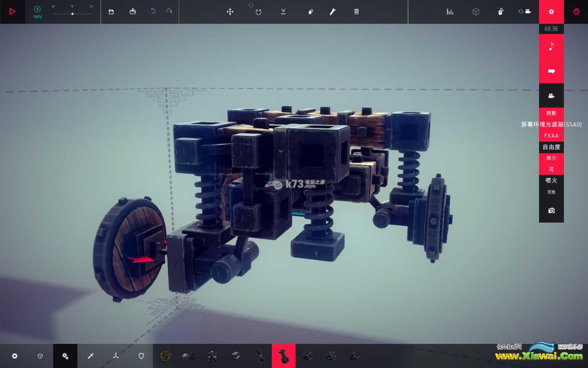Save the machine with the floppy icon
The image size is (588, 368).
click(111, 12)
